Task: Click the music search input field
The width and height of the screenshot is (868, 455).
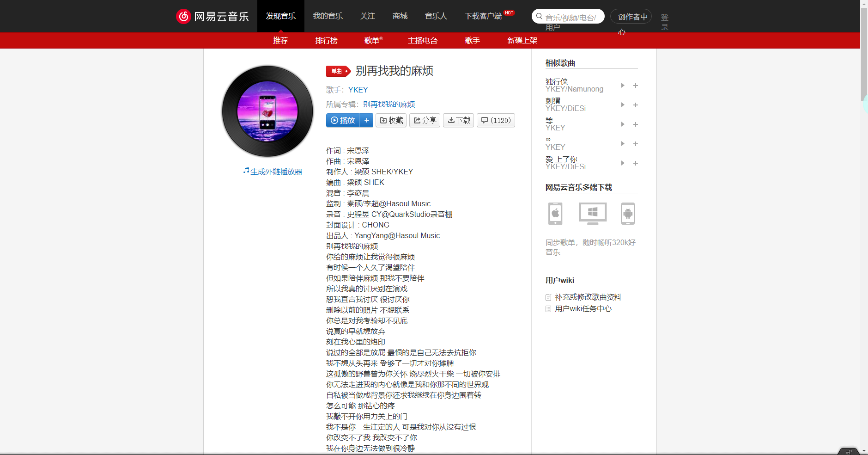Action: pyautogui.click(x=568, y=16)
